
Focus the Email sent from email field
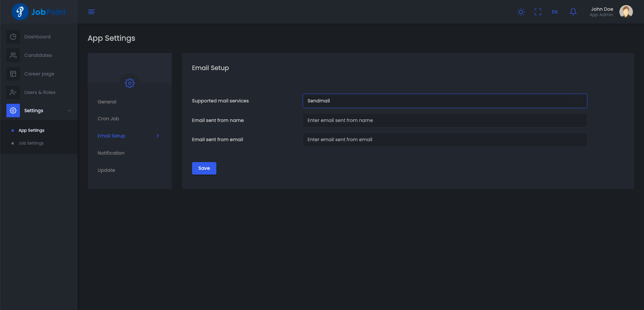tap(444, 139)
